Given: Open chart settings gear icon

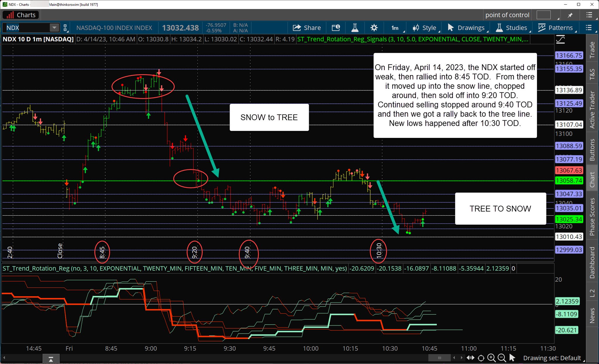Looking at the screenshot, I should coord(374,28).
